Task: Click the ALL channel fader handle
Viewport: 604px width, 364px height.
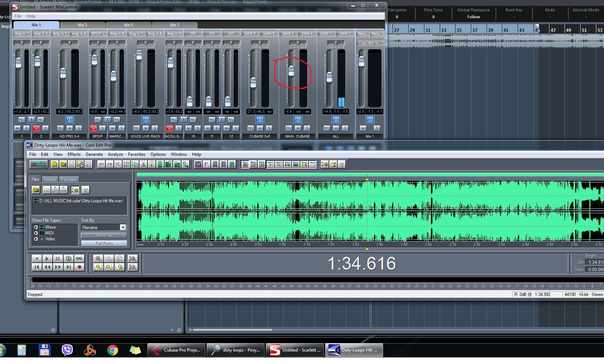Action: pos(329,77)
